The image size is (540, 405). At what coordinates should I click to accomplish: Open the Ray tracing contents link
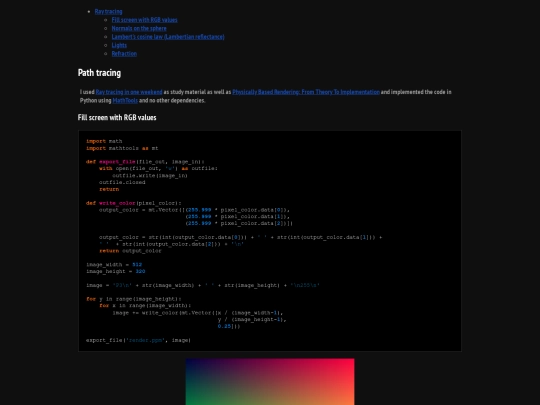coord(108,11)
